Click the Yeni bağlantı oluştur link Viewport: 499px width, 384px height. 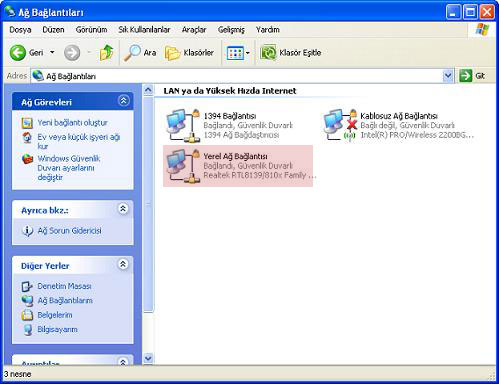tap(72, 123)
